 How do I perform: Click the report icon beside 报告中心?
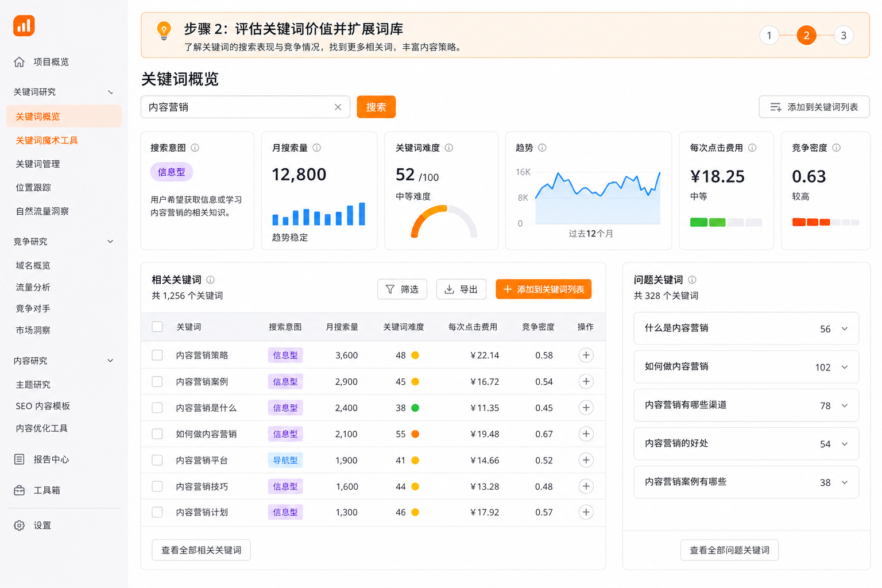20,459
